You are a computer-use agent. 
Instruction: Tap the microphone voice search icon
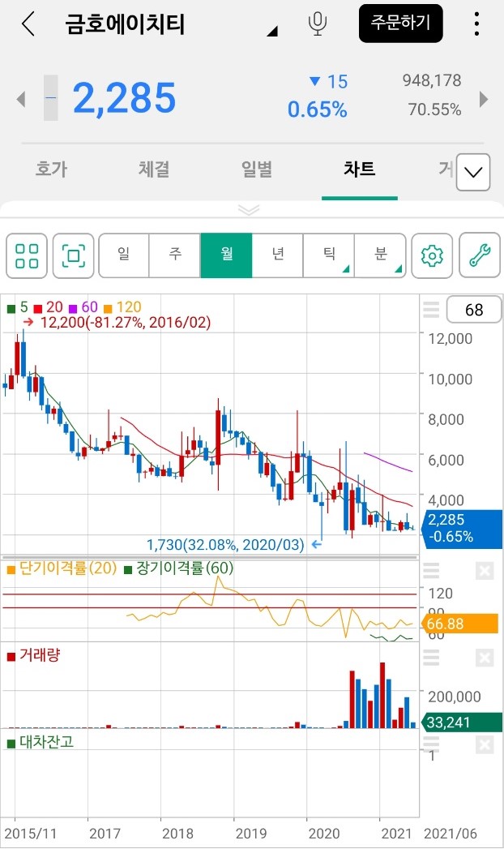click(318, 24)
